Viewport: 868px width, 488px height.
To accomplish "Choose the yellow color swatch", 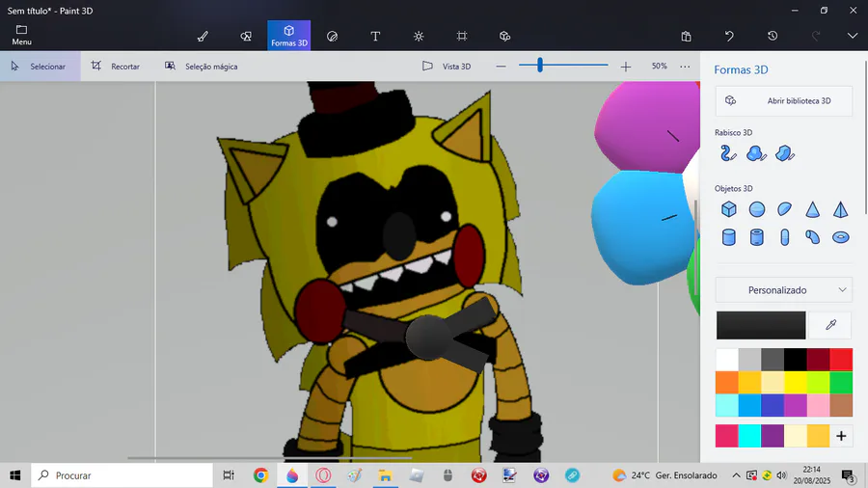I will point(796,382).
